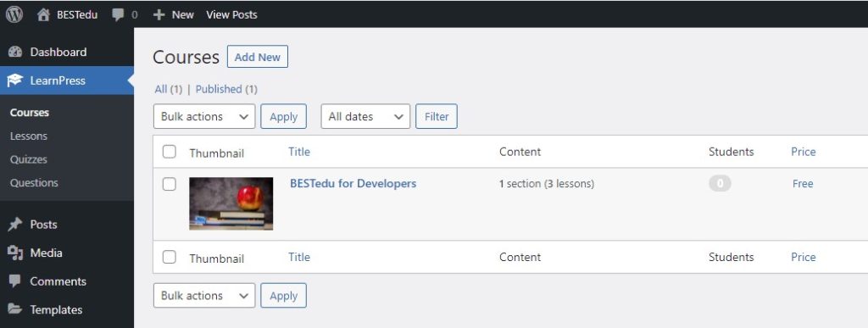
Task: Expand the top Bulk actions dropdown
Action: point(204,116)
